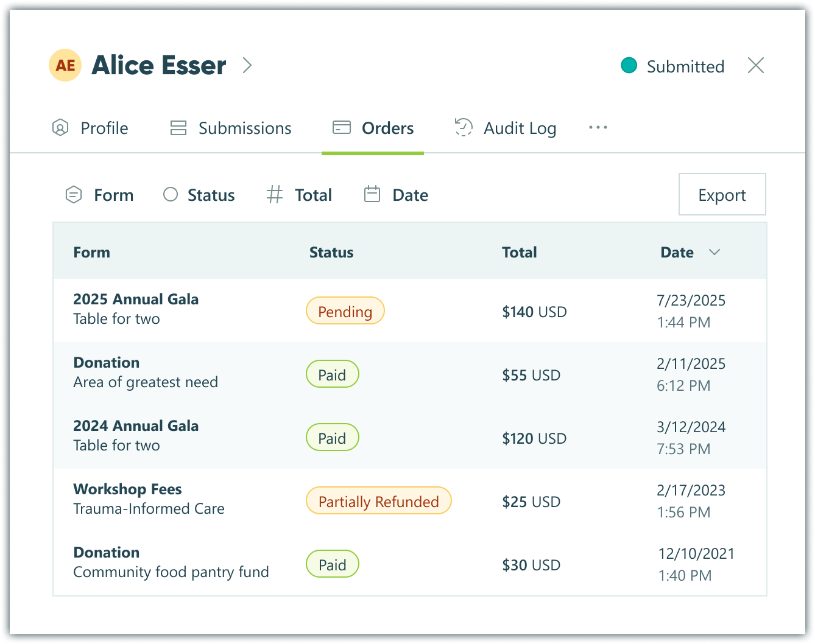Image resolution: width=815 pixels, height=644 pixels.
Task: Toggle Date sort direction chevron
Action: coord(714,252)
